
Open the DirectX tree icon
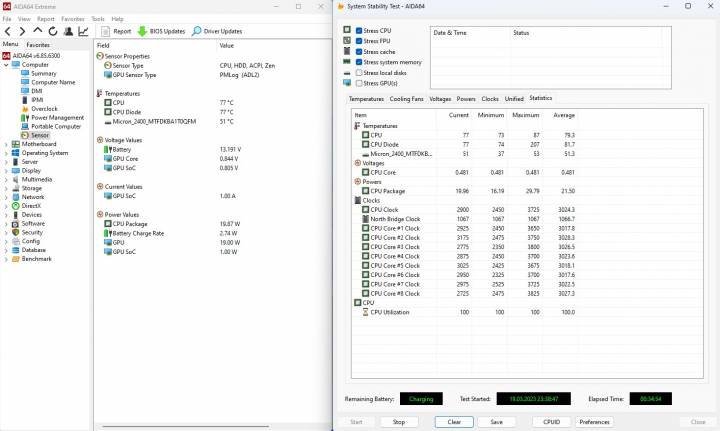[x=16, y=206]
